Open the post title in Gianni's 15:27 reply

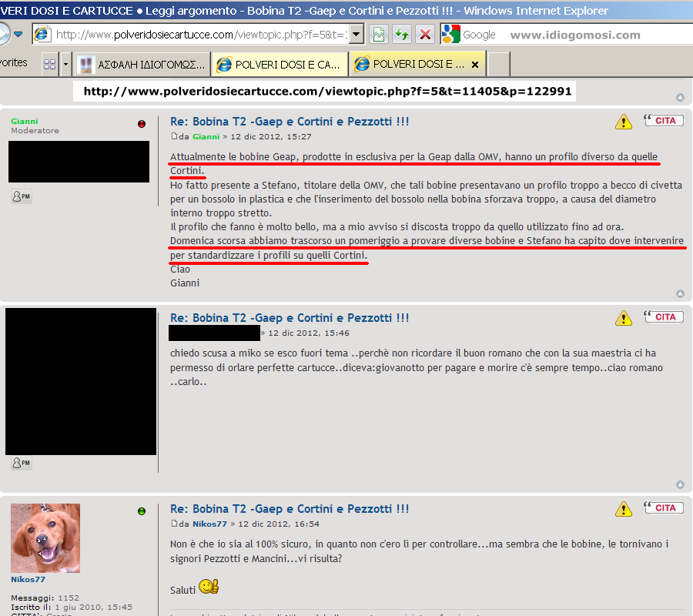click(x=290, y=122)
